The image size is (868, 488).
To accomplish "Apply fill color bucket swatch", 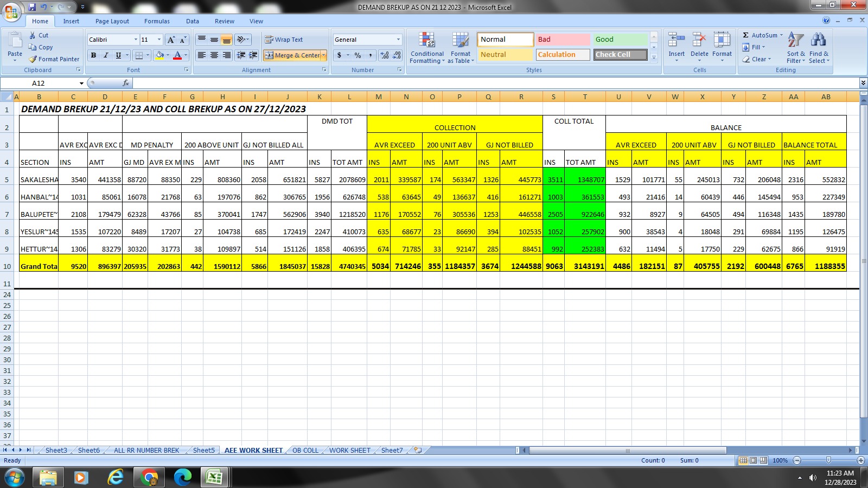I will [159, 55].
